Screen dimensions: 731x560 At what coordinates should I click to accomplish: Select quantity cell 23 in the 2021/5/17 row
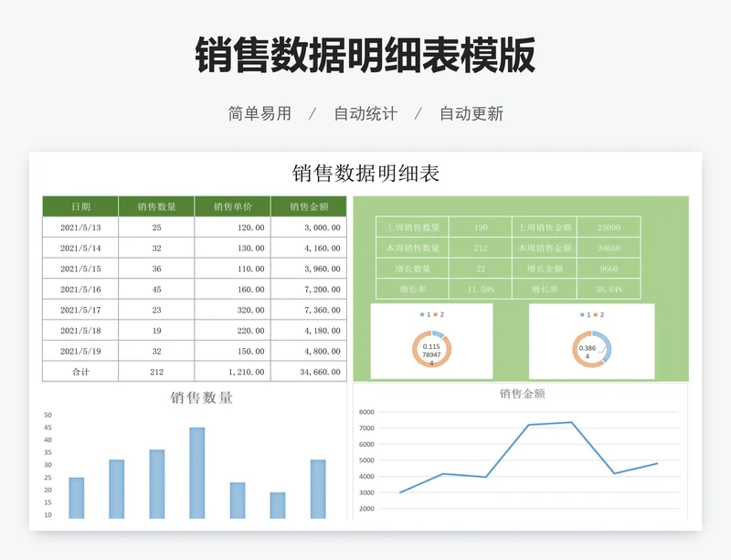tap(156, 310)
